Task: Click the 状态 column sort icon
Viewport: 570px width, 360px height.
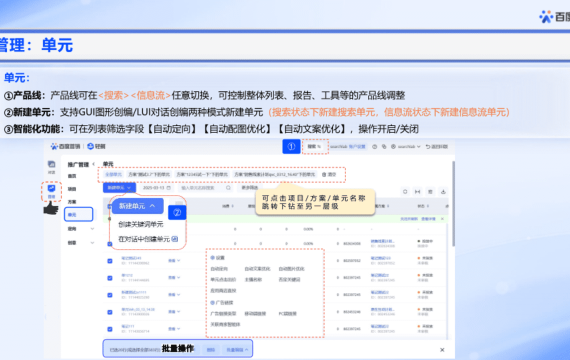Action: pos(428,206)
